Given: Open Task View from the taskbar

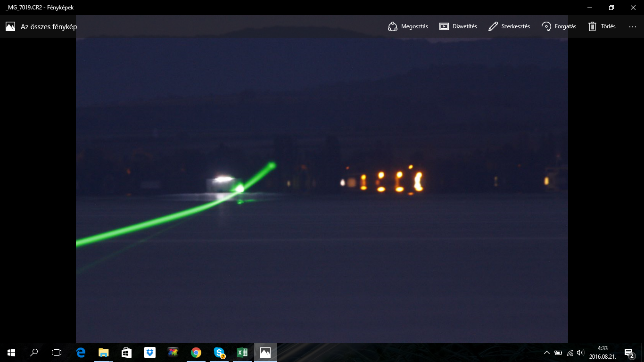Looking at the screenshot, I should point(57,352).
